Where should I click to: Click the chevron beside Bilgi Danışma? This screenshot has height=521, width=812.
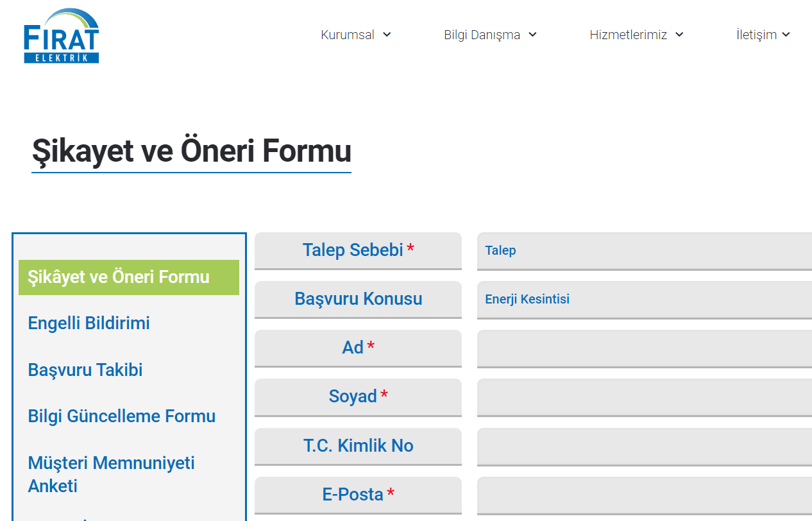[x=532, y=35]
